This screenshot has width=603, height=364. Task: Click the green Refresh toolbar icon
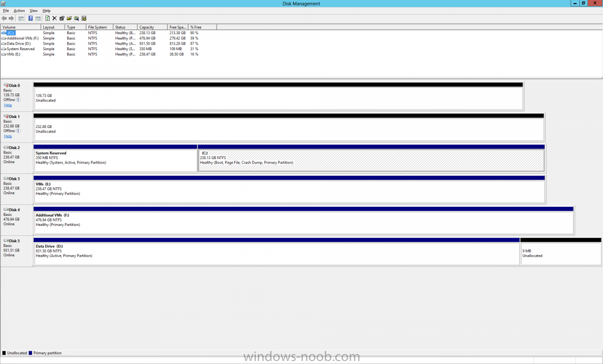[x=47, y=19]
